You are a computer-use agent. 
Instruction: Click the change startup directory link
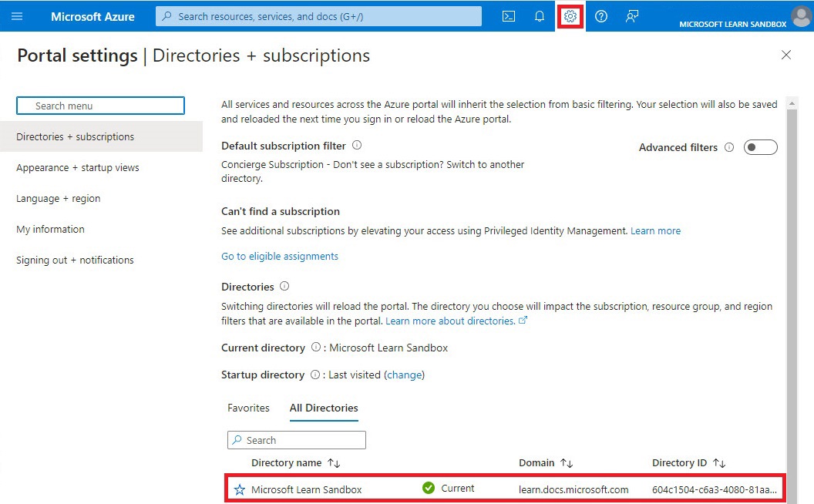(405, 375)
